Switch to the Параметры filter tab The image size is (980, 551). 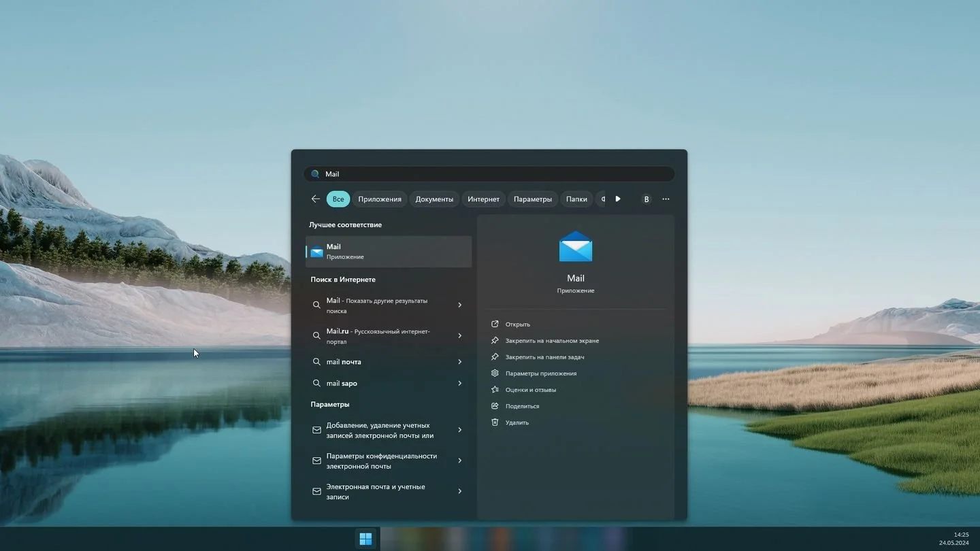[x=533, y=199]
